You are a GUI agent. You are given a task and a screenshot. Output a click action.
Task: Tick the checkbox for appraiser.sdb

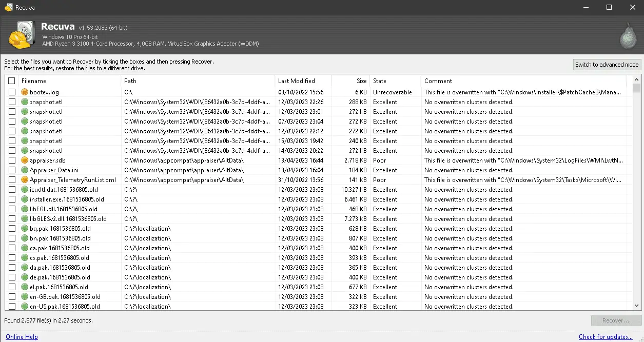(x=11, y=160)
